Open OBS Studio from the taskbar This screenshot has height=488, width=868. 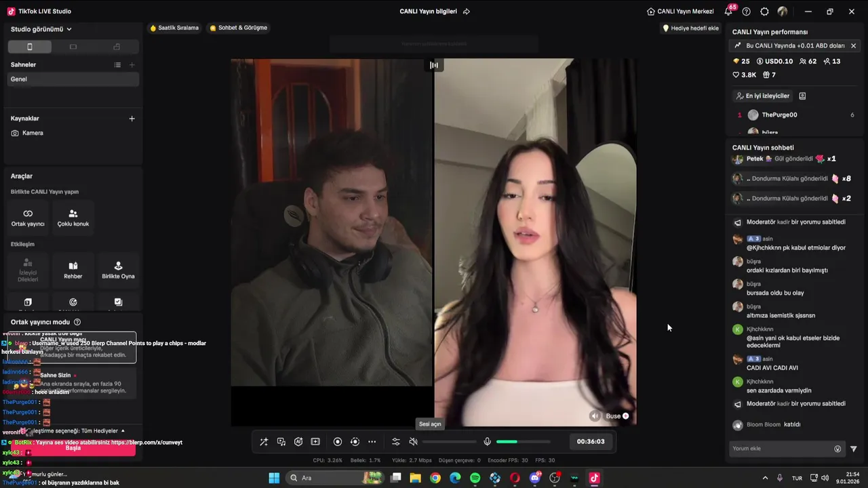click(555, 478)
